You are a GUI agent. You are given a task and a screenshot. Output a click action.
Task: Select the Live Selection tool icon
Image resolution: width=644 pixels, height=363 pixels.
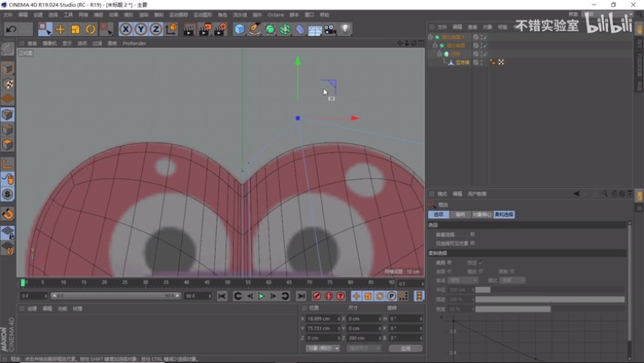tap(44, 29)
